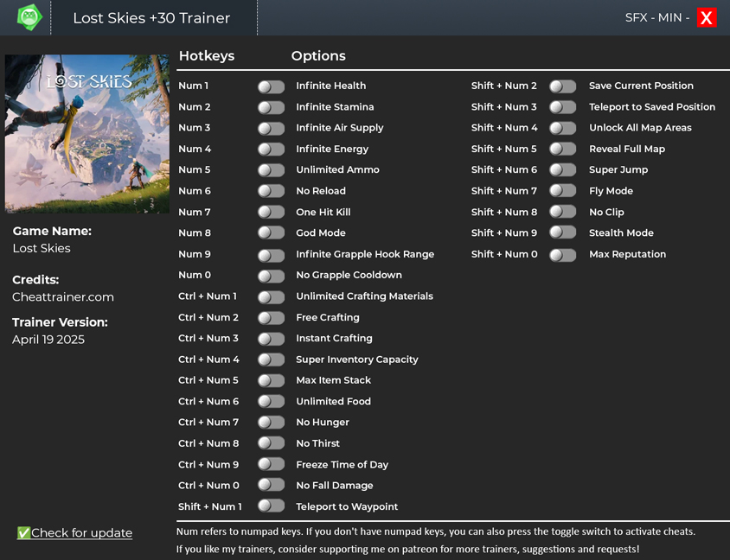Activate the Fly Mode toggle
Image resolution: width=730 pixels, height=560 pixels.
562,191
